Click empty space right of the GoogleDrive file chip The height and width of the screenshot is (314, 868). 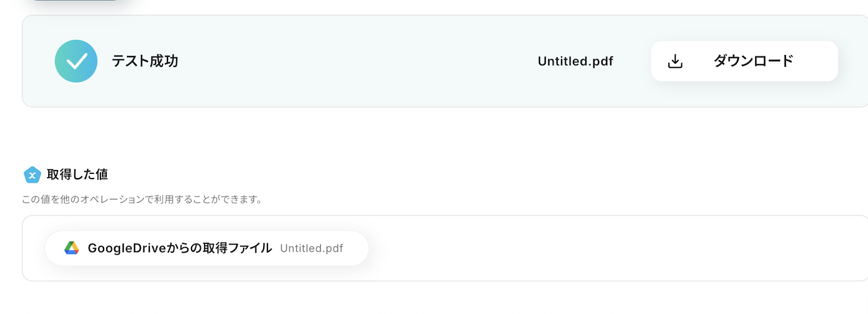(597, 248)
